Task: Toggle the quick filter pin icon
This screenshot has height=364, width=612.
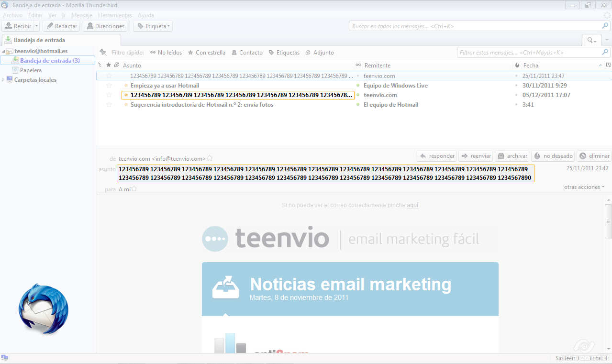Action: (102, 52)
